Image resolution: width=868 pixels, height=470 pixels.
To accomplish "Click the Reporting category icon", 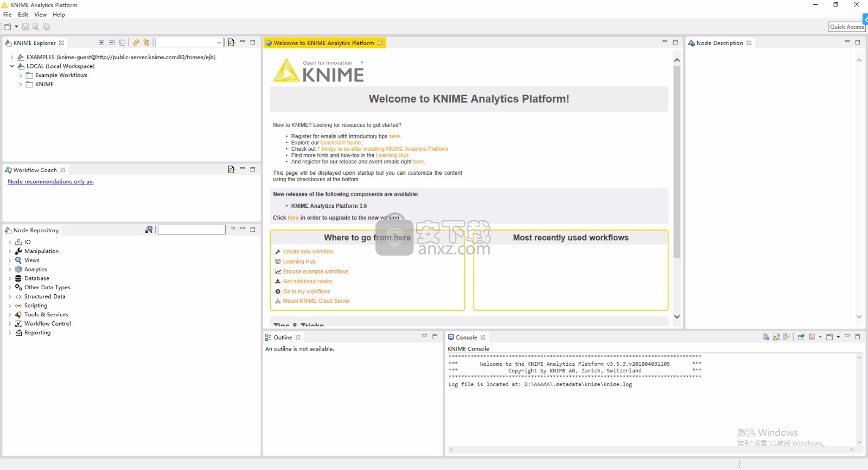I will [x=18, y=333].
